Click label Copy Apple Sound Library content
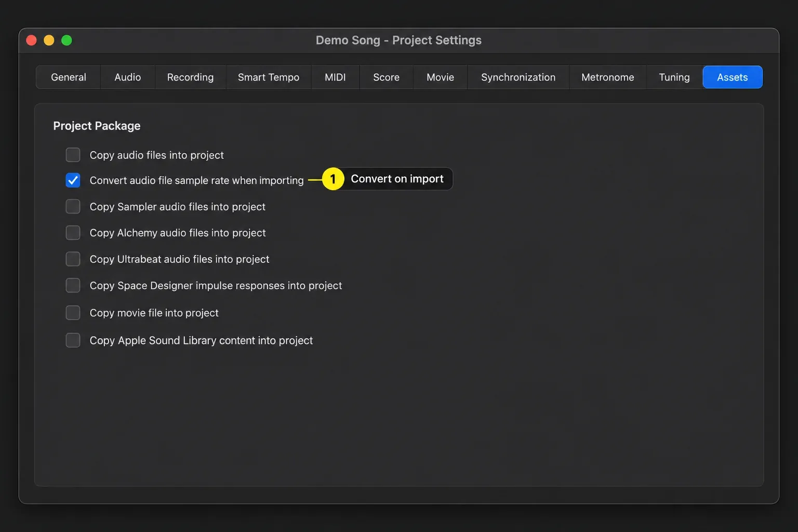Viewport: 798px width, 532px height. 201,340
